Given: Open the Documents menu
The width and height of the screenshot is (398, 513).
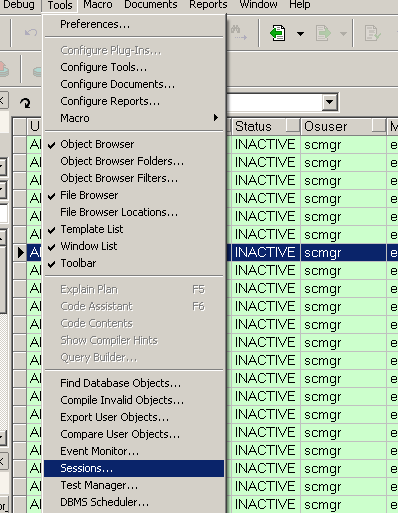Looking at the screenshot, I should tap(151, 5).
